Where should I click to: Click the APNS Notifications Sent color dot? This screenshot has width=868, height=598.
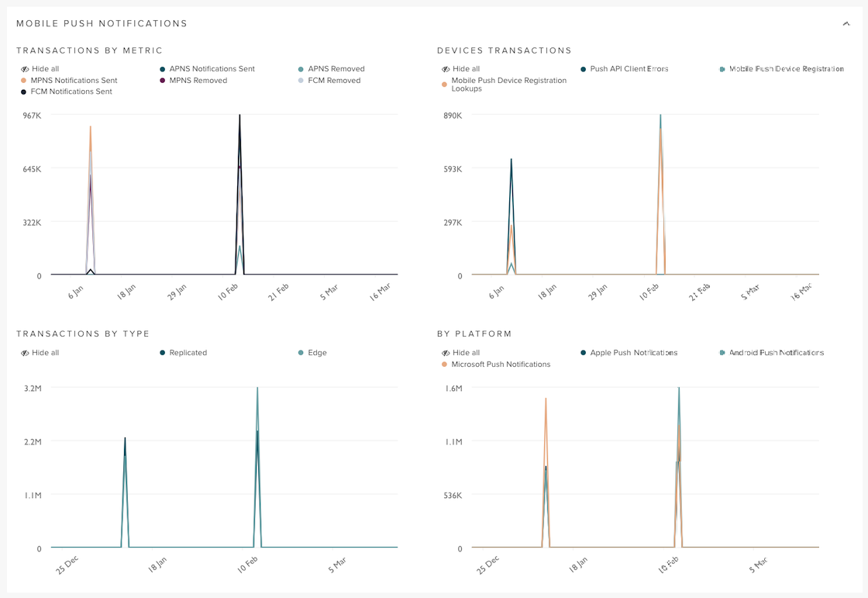click(162, 69)
